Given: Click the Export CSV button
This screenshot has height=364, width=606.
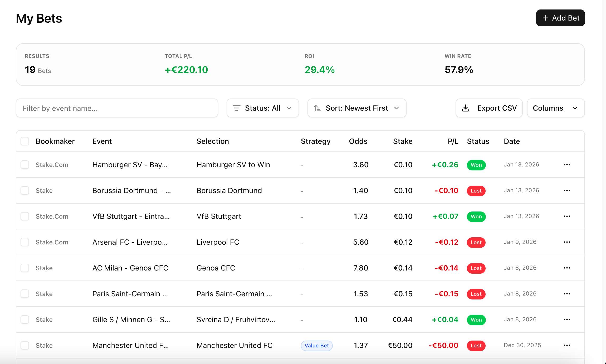Looking at the screenshot, I should coord(489,108).
